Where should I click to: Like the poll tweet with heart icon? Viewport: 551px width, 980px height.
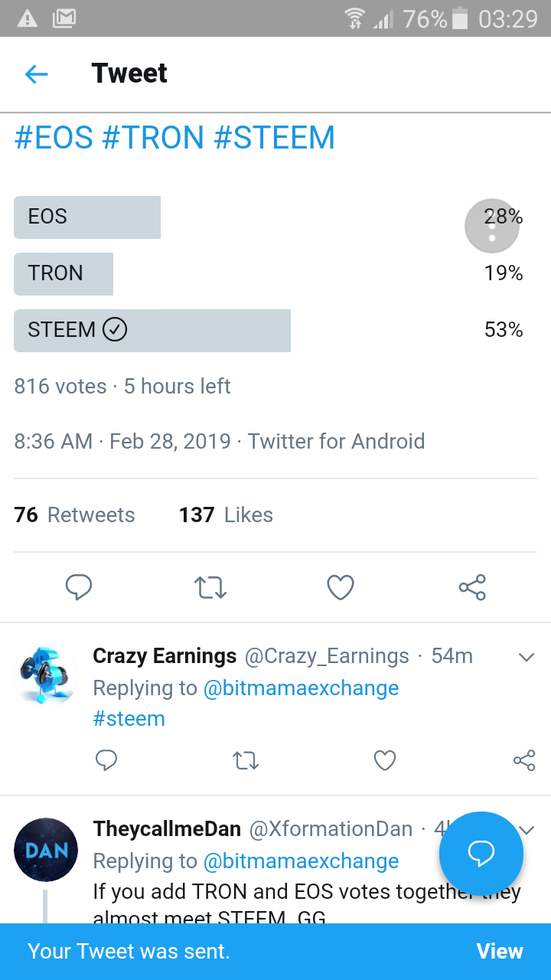pyautogui.click(x=341, y=587)
